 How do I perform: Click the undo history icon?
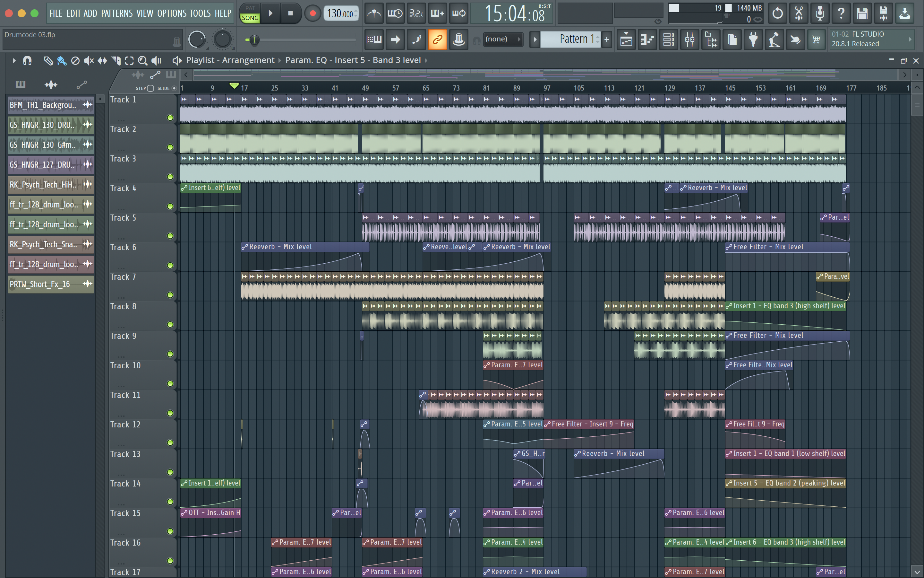pyautogui.click(x=777, y=13)
